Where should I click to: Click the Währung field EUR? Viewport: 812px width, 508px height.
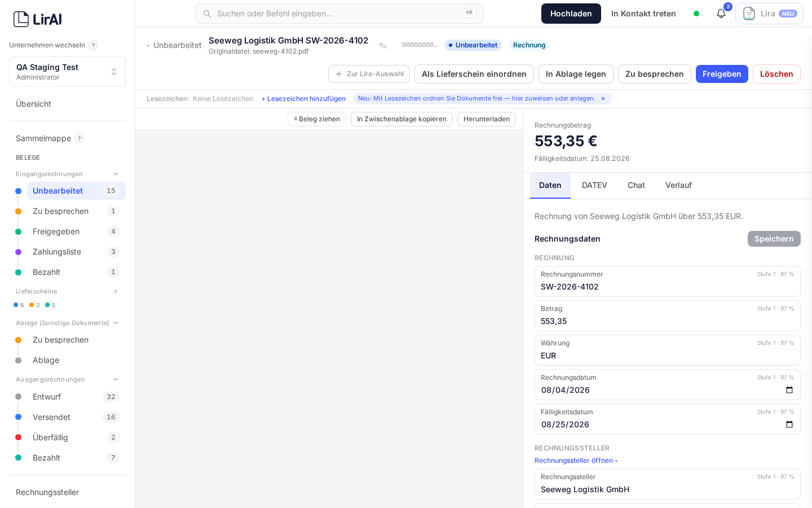(668, 350)
